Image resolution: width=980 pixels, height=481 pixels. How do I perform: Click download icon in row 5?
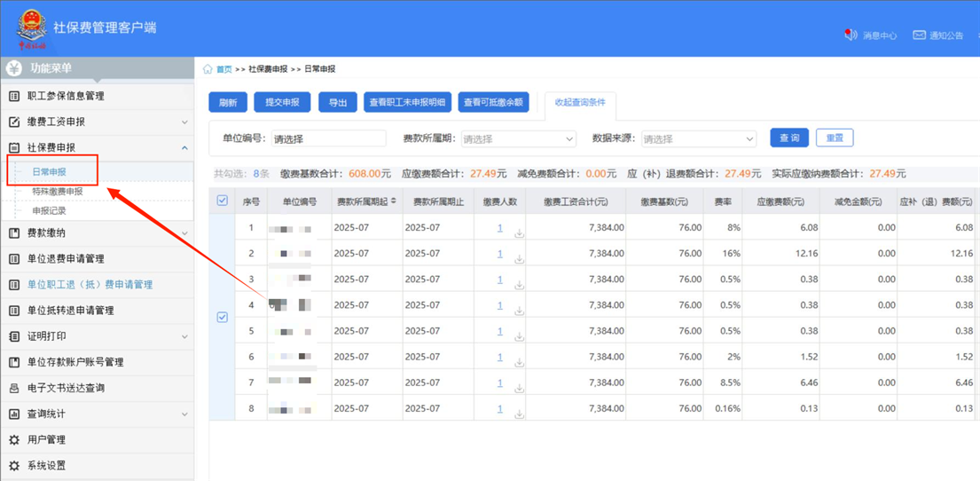click(x=519, y=337)
